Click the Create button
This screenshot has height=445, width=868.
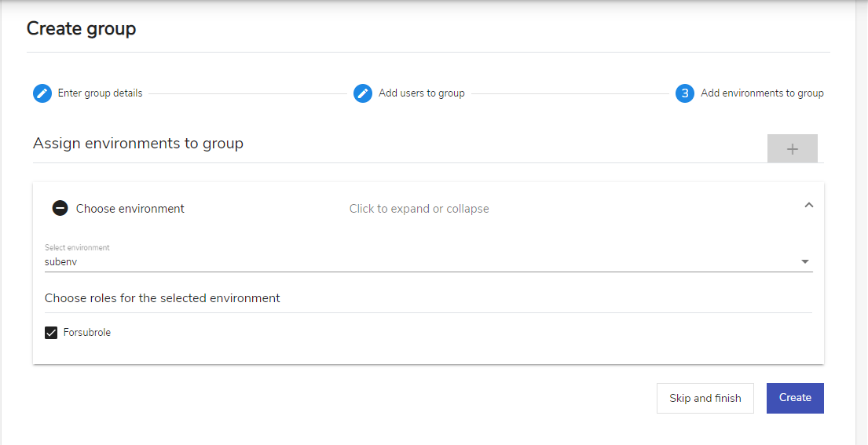click(x=795, y=398)
